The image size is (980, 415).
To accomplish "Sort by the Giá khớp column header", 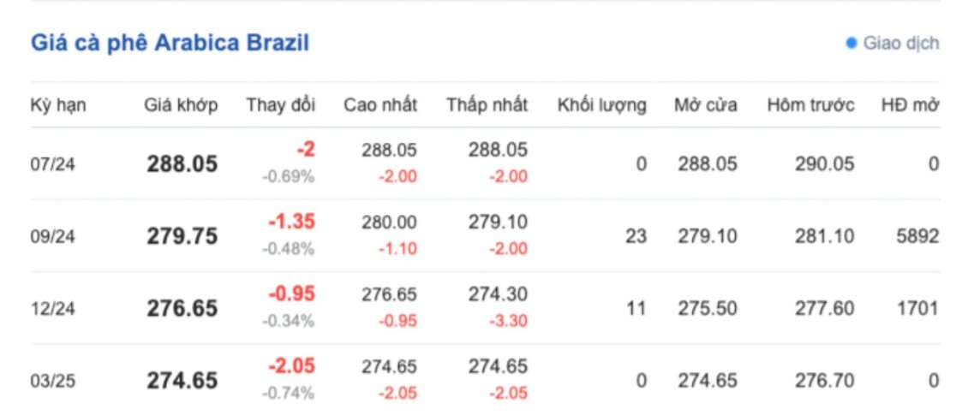I will 181,105.
